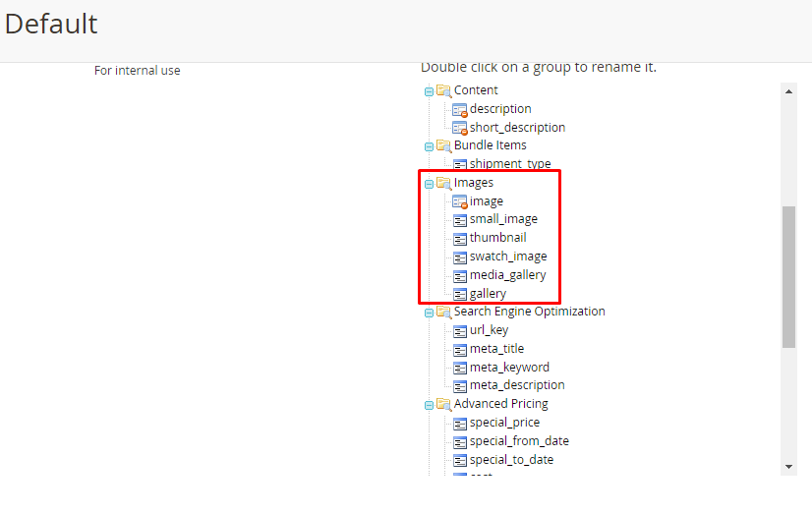
Task: Collapse the Search Engine Optimization group
Action: tap(429, 313)
